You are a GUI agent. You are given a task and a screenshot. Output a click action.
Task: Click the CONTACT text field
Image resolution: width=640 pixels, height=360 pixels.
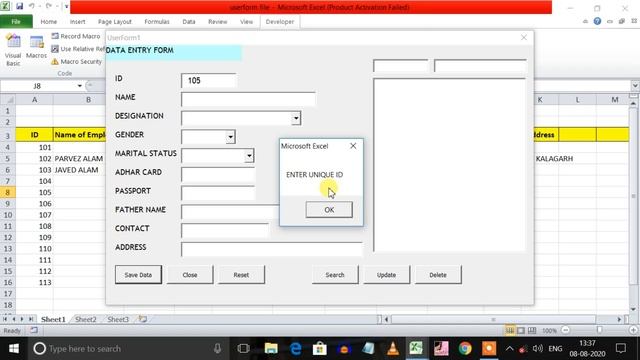pos(225,231)
